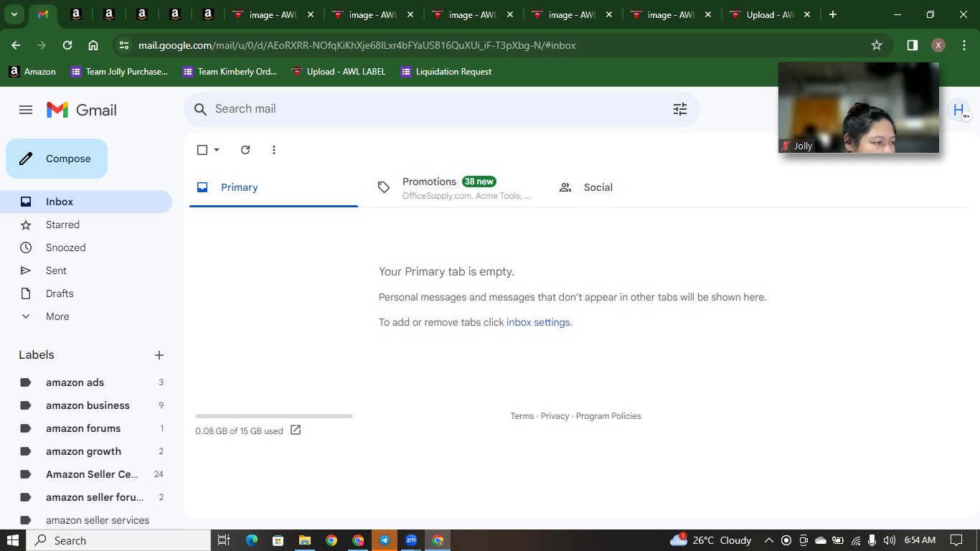Image resolution: width=980 pixels, height=551 pixels.
Task: Click the Gmail logo
Action: pos(82,110)
